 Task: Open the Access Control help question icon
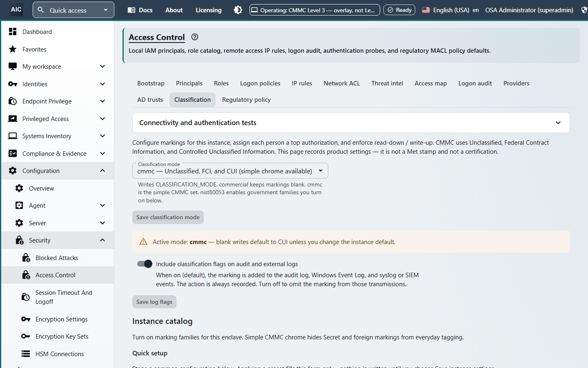[x=195, y=37]
